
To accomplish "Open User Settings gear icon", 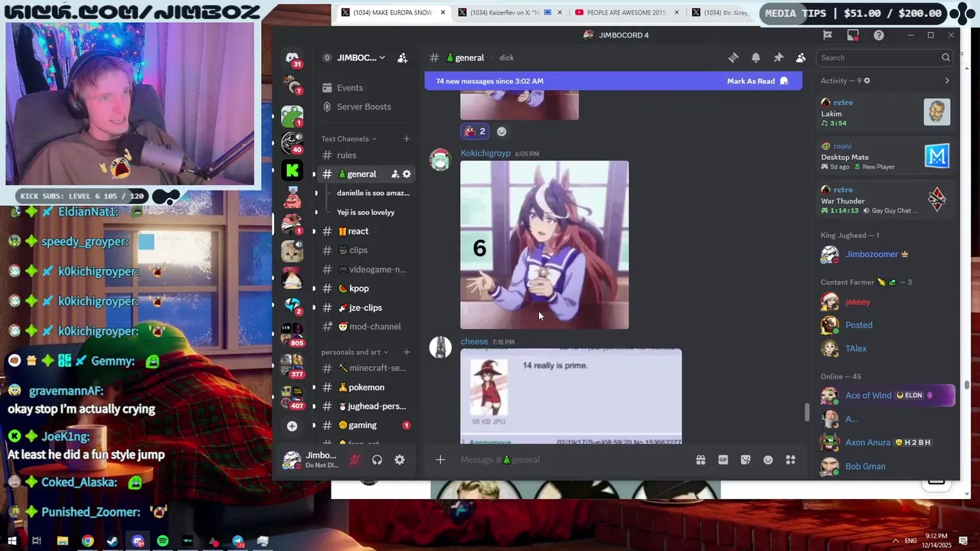I will (x=400, y=460).
